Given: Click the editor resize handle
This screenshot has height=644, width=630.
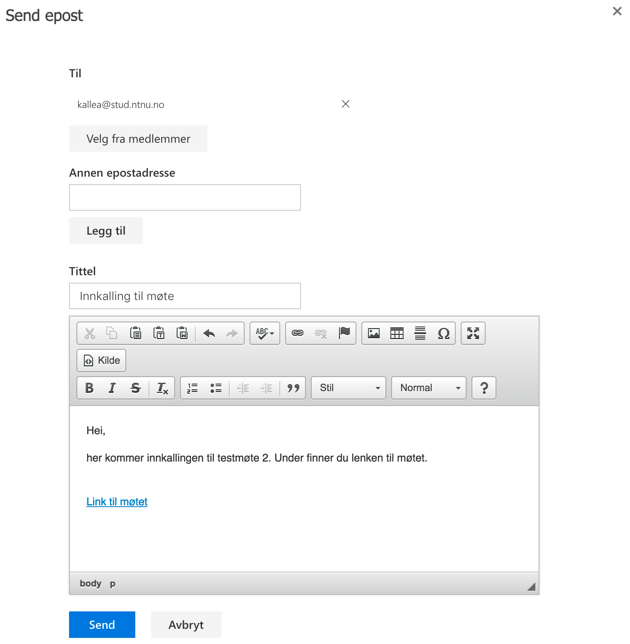Looking at the screenshot, I should pos(531,586).
